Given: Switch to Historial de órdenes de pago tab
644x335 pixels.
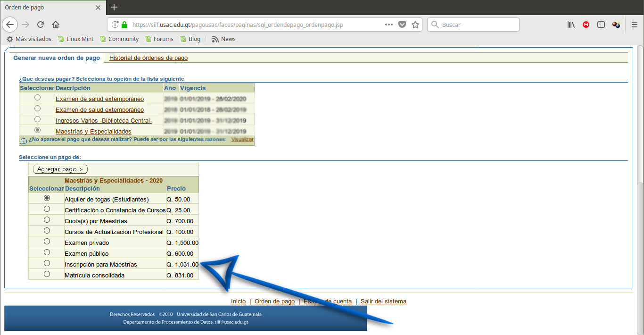Looking at the screenshot, I should click(x=149, y=58).
